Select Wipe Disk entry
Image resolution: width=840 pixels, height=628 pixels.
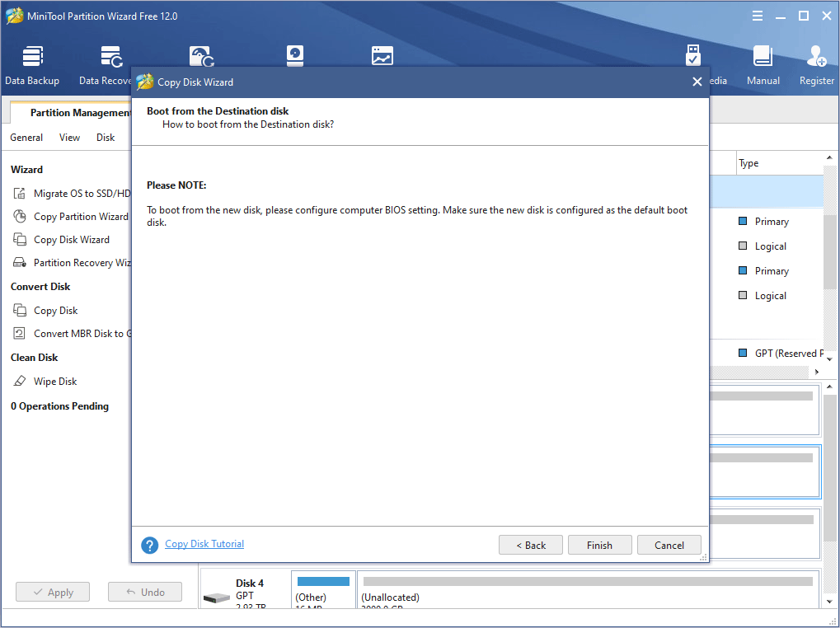[45, 382]
